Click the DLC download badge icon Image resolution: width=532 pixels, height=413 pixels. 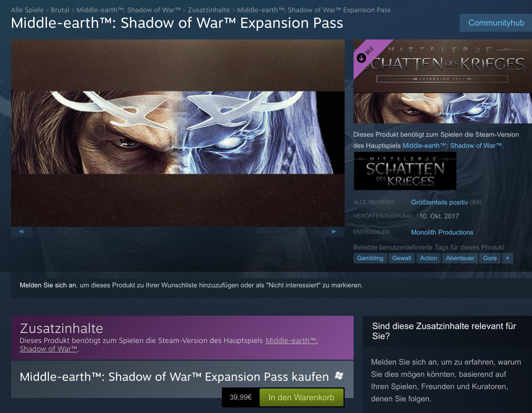361,58
